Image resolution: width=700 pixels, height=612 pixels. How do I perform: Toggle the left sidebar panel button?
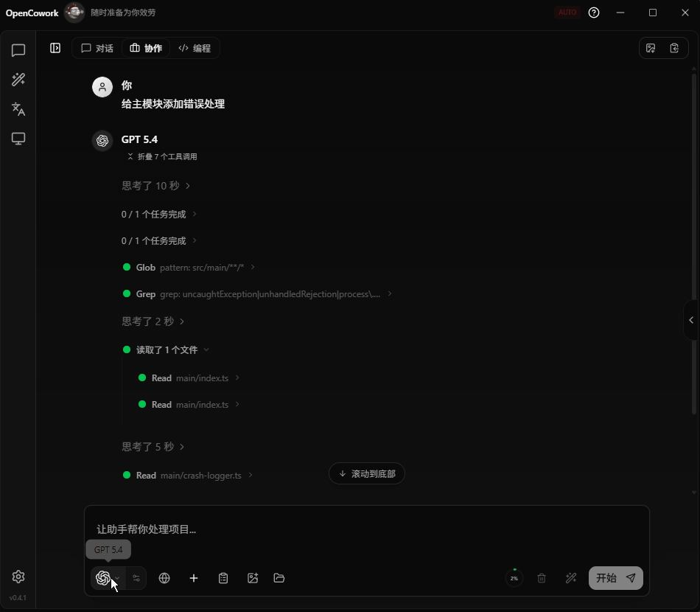55,48
